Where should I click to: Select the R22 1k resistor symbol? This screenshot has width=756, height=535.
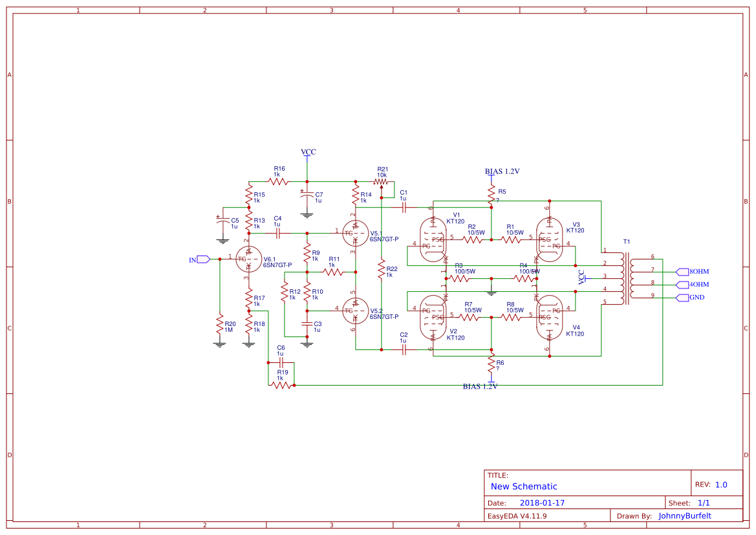[381, 268]
